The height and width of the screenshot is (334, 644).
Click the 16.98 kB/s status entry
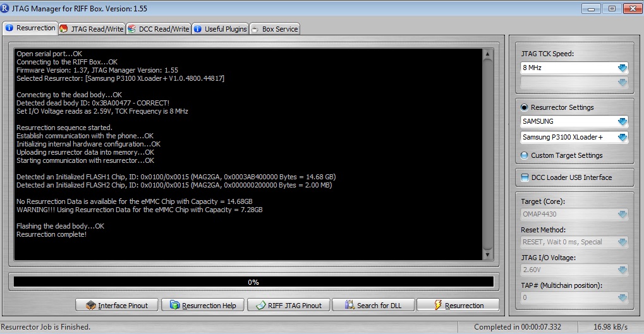(611, 327)
